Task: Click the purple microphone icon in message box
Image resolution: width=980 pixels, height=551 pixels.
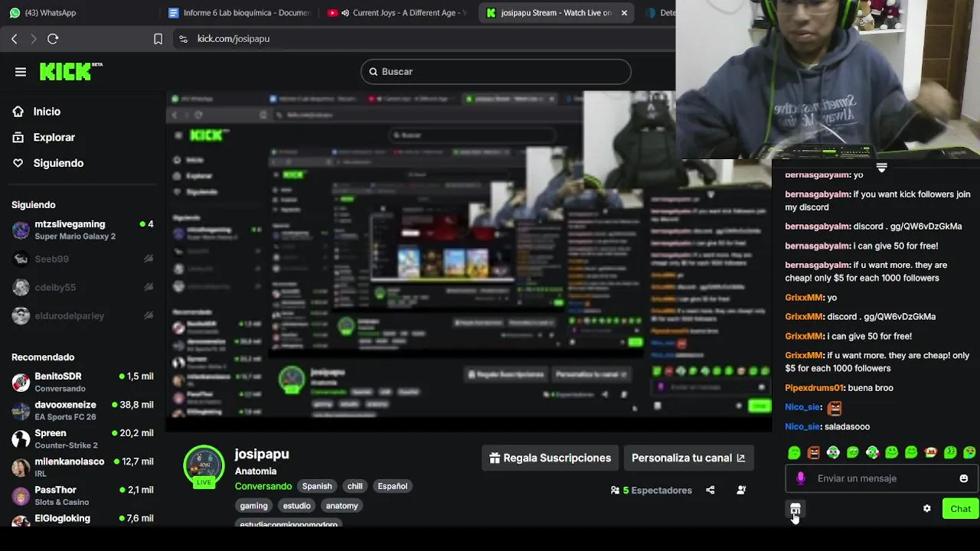Action: [x=801, y=478]
